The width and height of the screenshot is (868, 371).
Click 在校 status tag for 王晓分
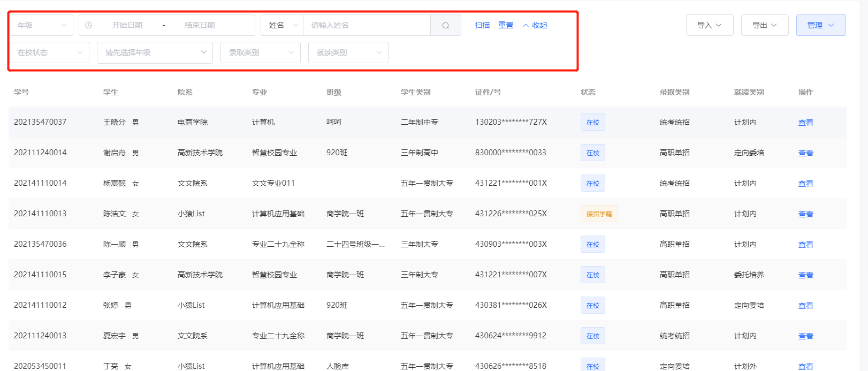point(593,123)
